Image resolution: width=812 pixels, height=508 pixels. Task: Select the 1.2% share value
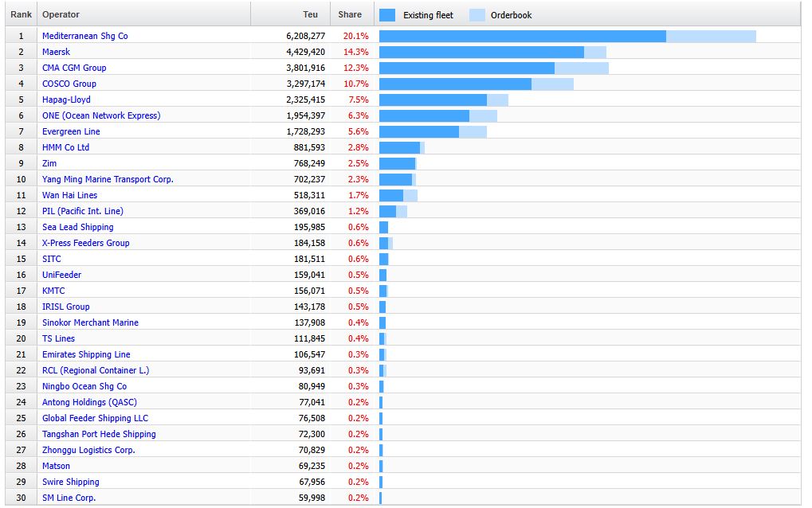[359, 211]
